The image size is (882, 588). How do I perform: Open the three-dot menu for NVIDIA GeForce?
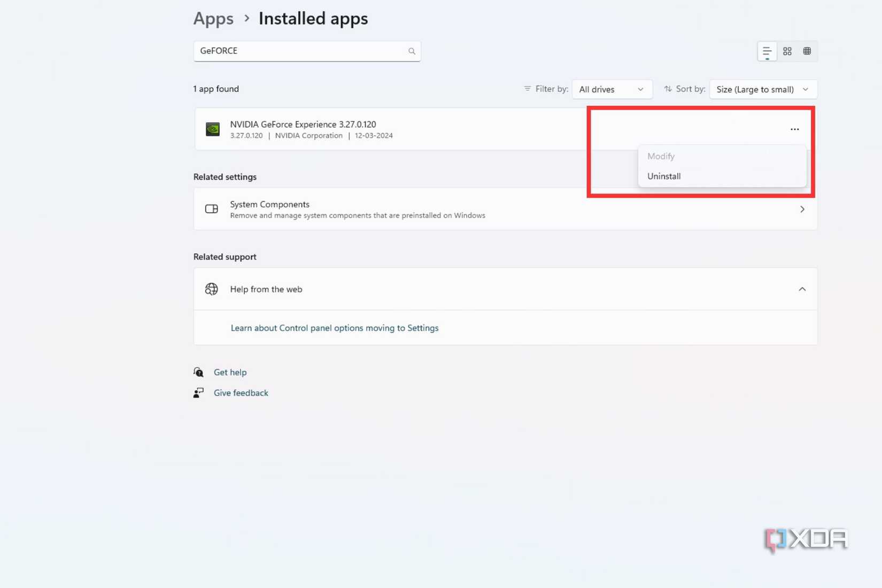point(794,128)
